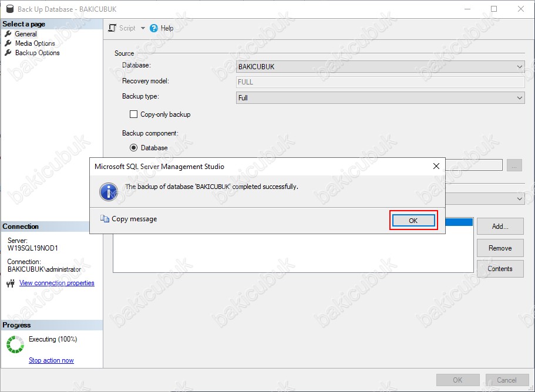Click the View connection properties link

56,283
